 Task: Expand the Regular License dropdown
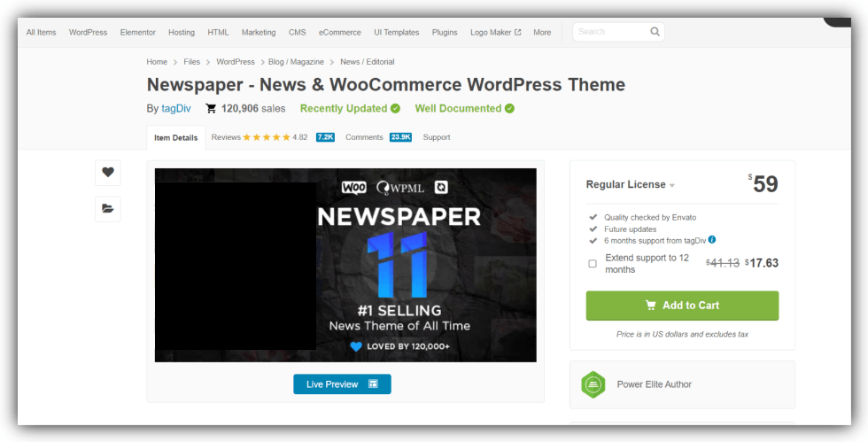point(630,184)
